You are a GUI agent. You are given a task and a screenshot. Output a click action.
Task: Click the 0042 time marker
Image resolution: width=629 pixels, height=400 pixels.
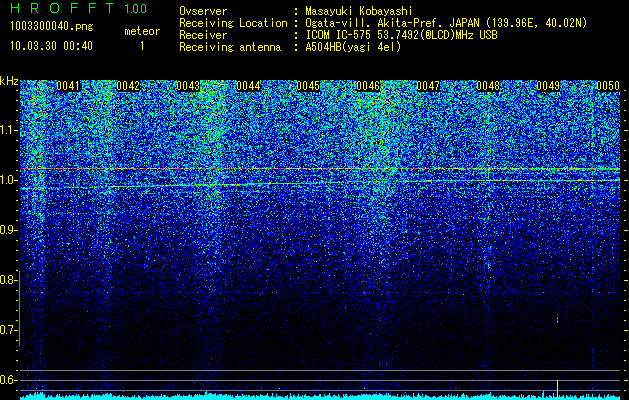click(x=128, y=86)
